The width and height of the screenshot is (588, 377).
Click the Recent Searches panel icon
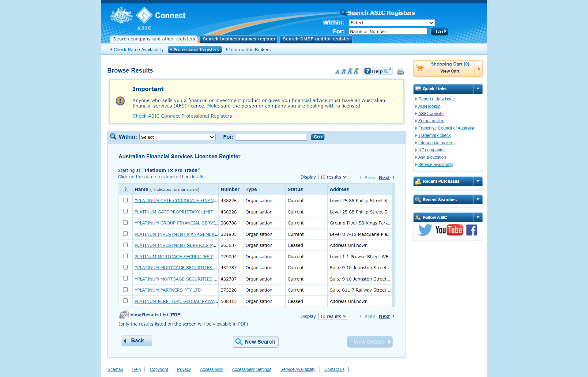418,200
